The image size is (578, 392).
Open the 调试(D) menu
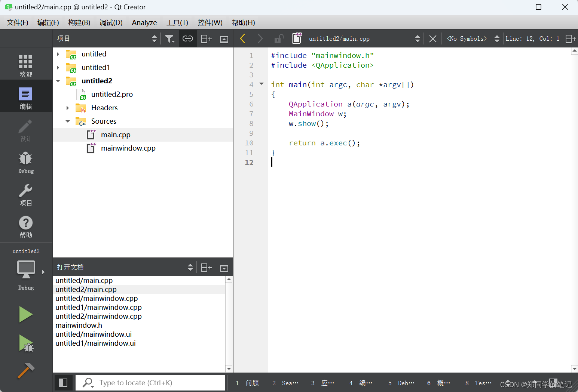[x=111, y=22]
